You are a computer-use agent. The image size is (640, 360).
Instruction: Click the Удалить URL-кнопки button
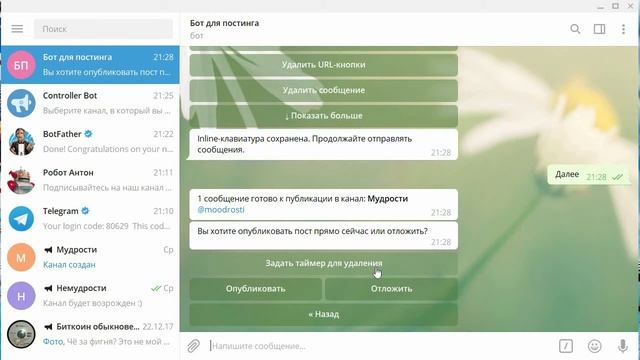[323, 64]
